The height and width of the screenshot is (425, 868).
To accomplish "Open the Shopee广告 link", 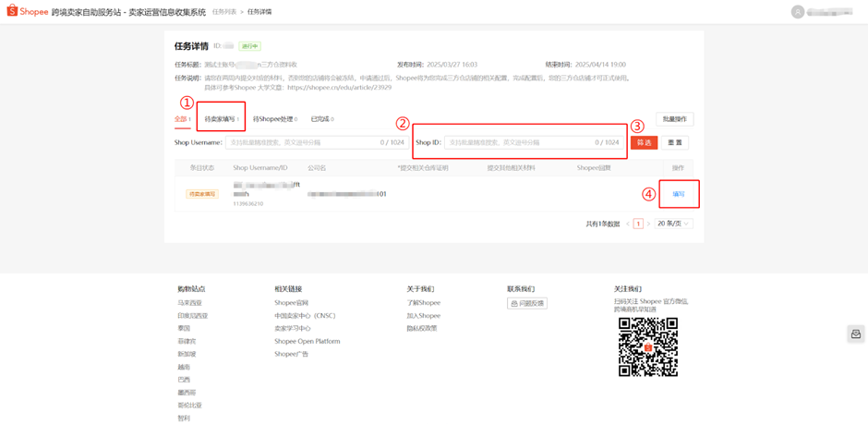I will pos(291,354).
